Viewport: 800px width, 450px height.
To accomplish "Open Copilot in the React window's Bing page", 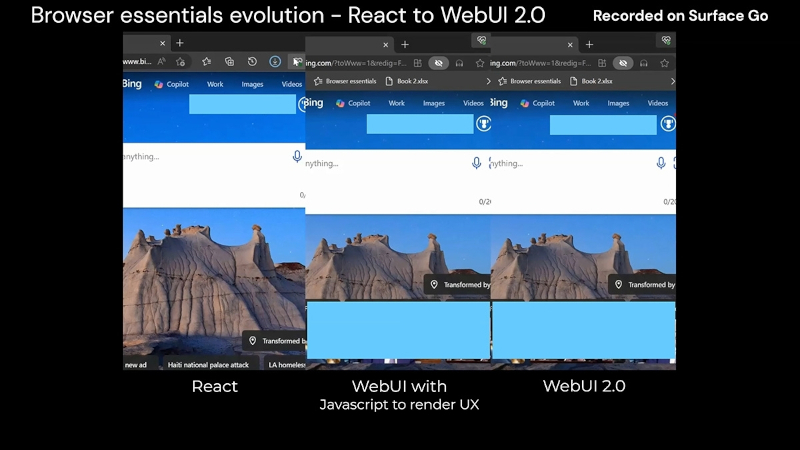I will click(172, 84).
